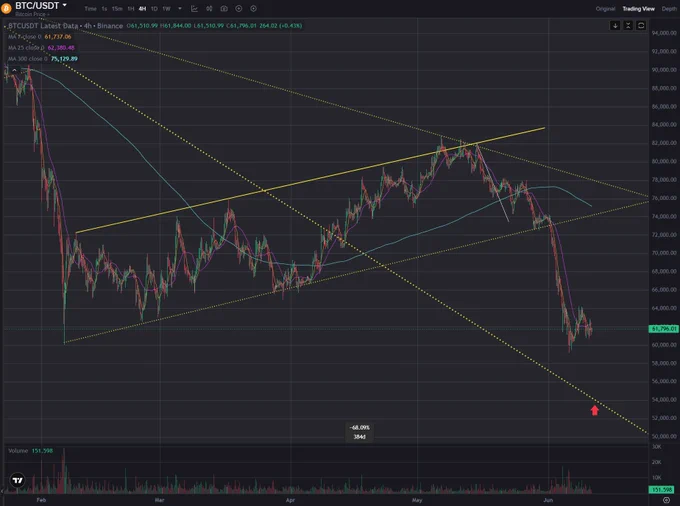Open the technical indicators chart icon
Viewport: 680px width, 506px height.
coord(194,9)
